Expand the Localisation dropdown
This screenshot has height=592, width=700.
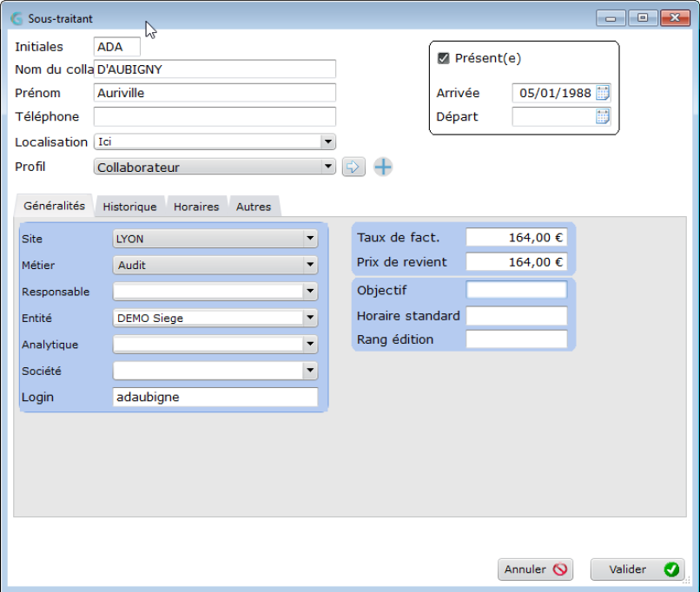328,141
